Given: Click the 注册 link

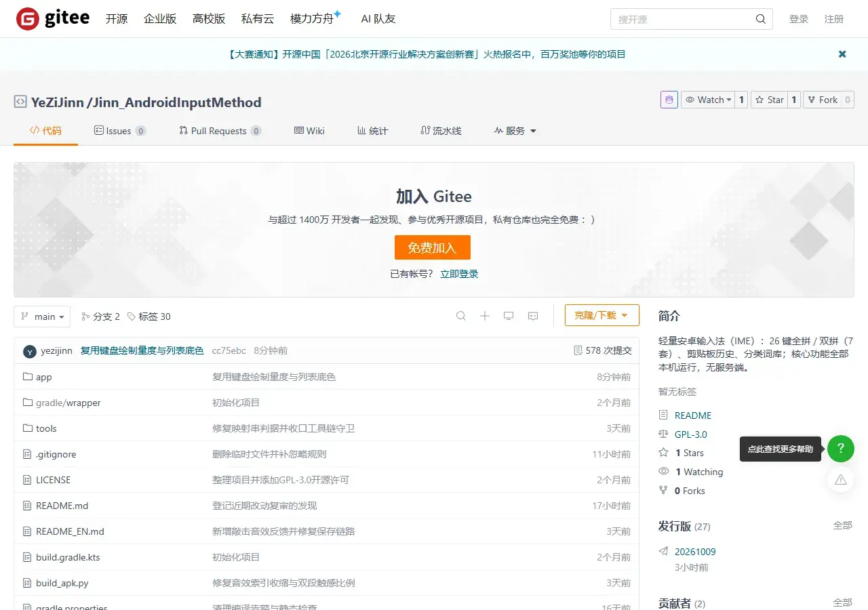Looking at the screenshot, I should [834, 19].
